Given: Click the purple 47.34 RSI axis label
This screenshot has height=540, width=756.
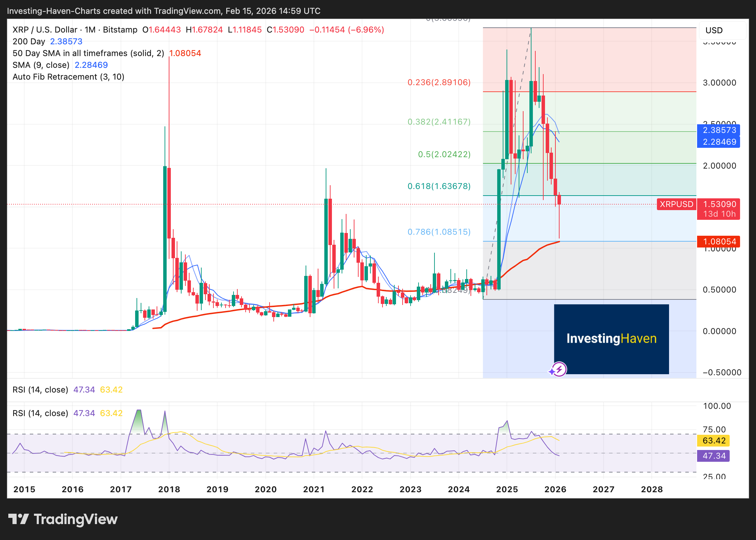Looking at the screenshot, I should tap(714, 456).
